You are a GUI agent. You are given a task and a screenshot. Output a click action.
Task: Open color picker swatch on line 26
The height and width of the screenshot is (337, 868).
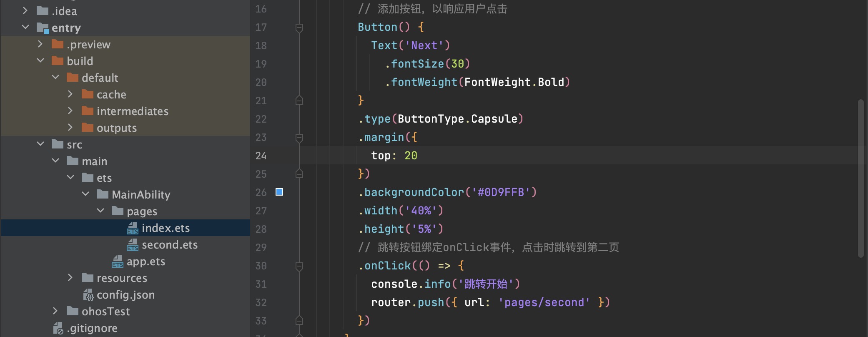pos(279,192)
